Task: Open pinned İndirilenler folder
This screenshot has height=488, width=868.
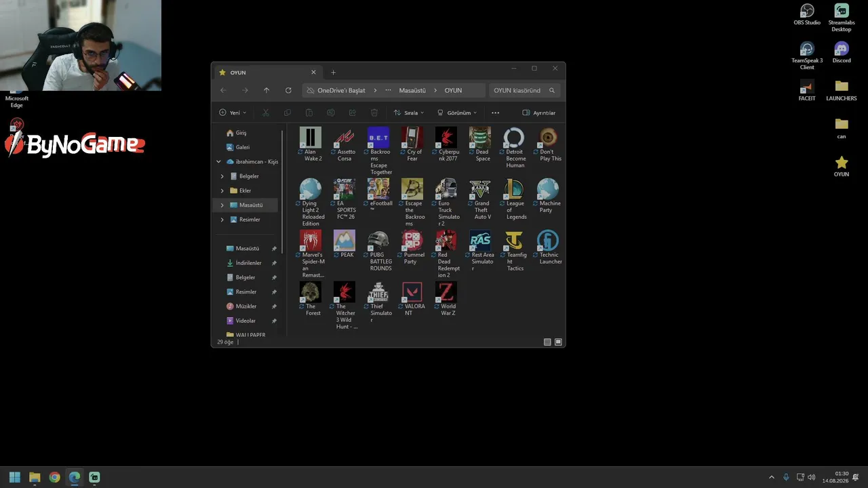Action: [x=249, y=263]
